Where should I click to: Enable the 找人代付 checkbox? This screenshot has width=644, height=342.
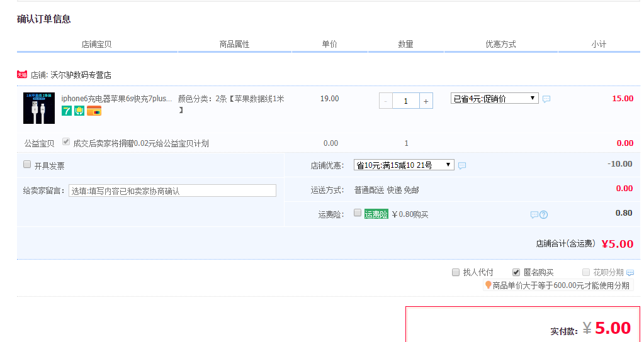pos(456,272)
